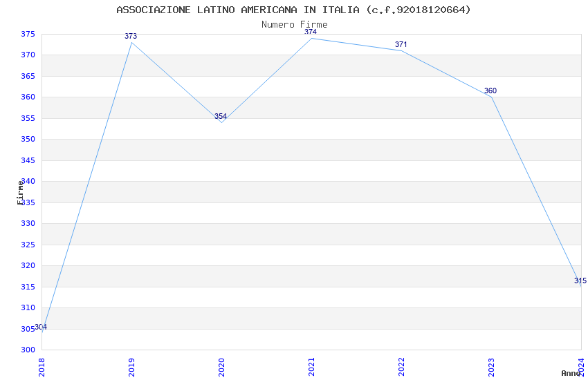Select the 371 data point label

(401, 44)
